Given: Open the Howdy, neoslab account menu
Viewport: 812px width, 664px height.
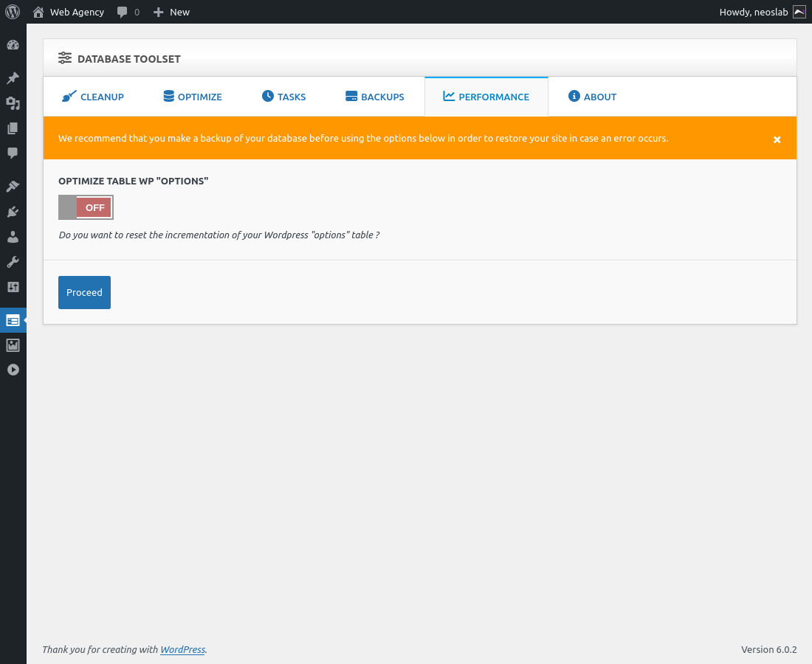Looking at the screenshot, I should pos(762,12).
